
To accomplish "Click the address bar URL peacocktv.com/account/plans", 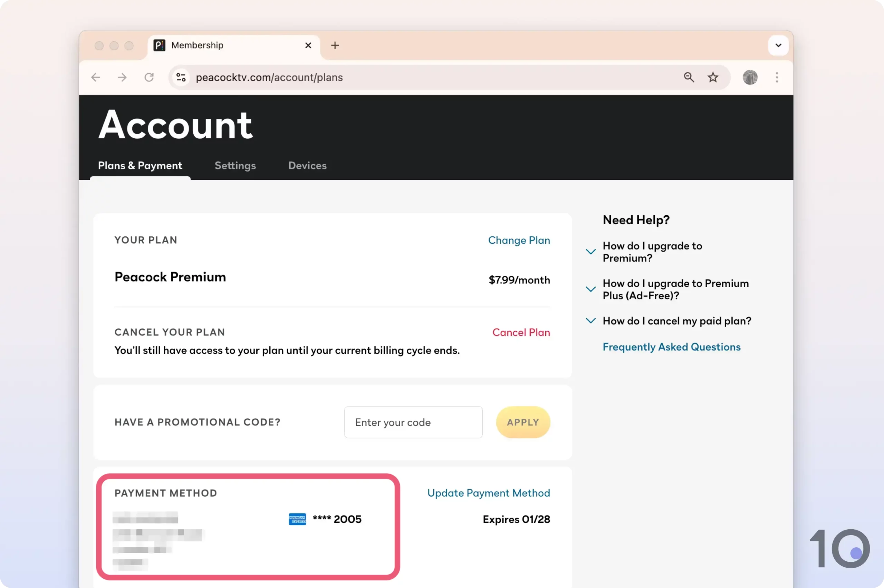I will coord(269,77).
